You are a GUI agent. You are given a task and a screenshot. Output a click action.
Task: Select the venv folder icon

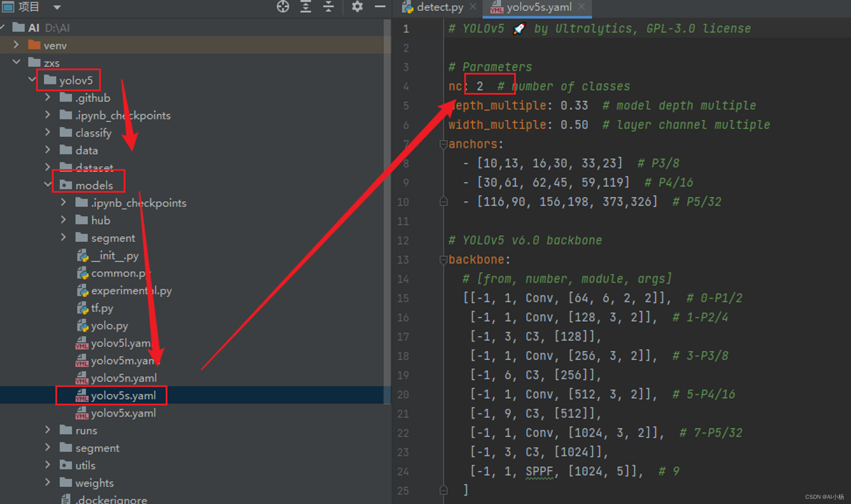(34, 45)
